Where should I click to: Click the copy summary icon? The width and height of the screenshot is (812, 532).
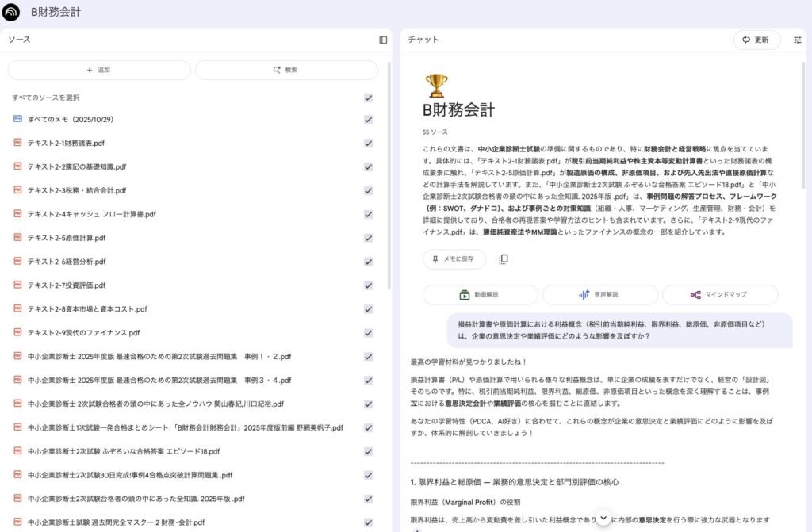click(504, 259)
